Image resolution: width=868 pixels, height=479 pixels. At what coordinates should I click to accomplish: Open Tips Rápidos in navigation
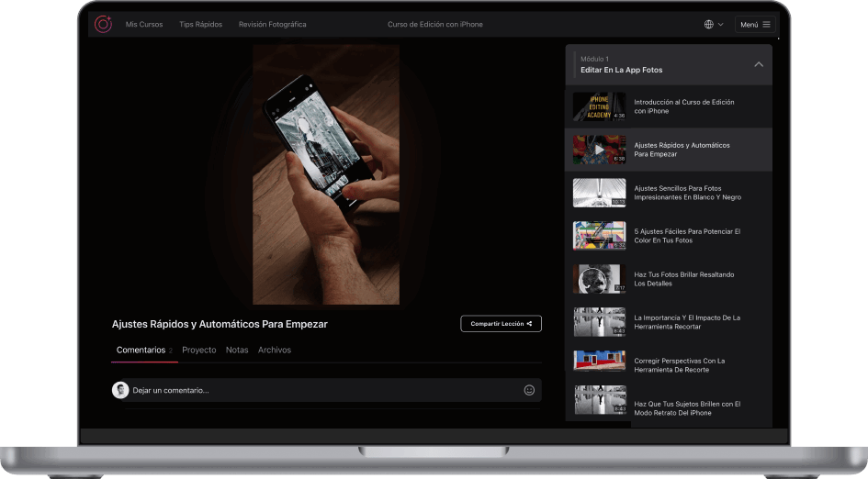(200, 25)
